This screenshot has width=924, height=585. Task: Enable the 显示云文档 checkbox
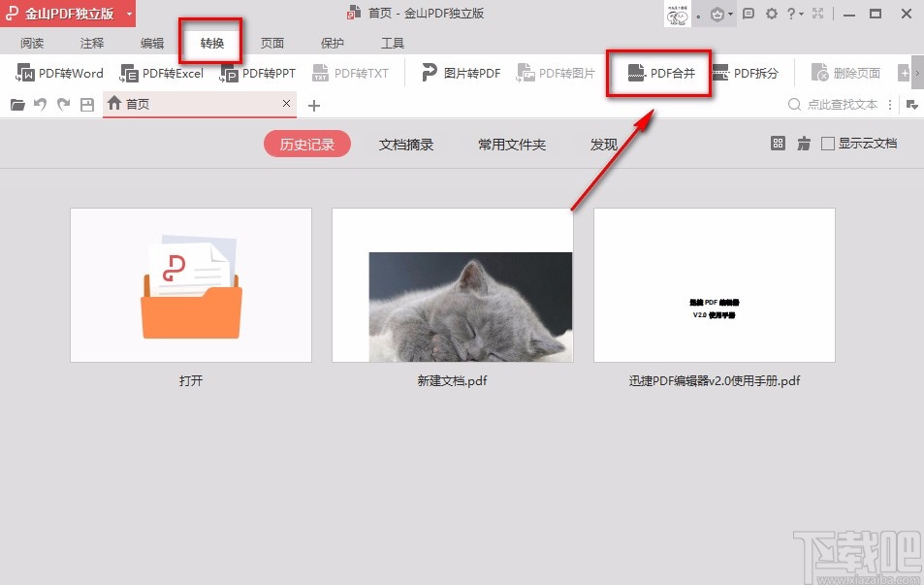click(827, 144)
